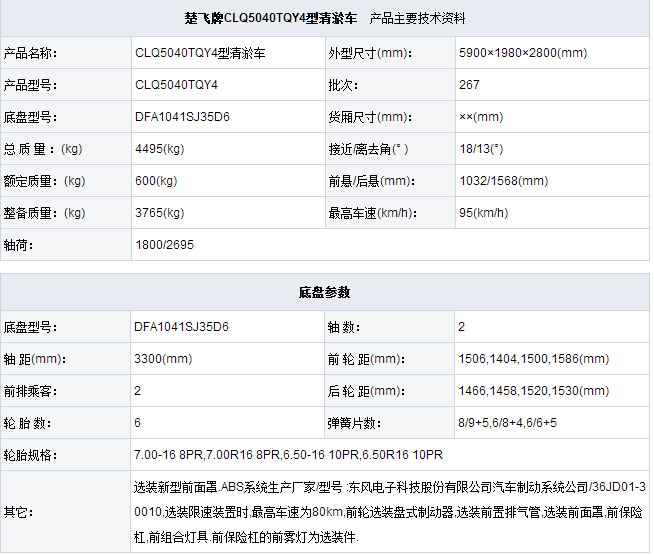Screen dimensions: 654x555
Task: Select the 其它 remarks paragraph about ABS系统
Action: click(x=390, y=512)
